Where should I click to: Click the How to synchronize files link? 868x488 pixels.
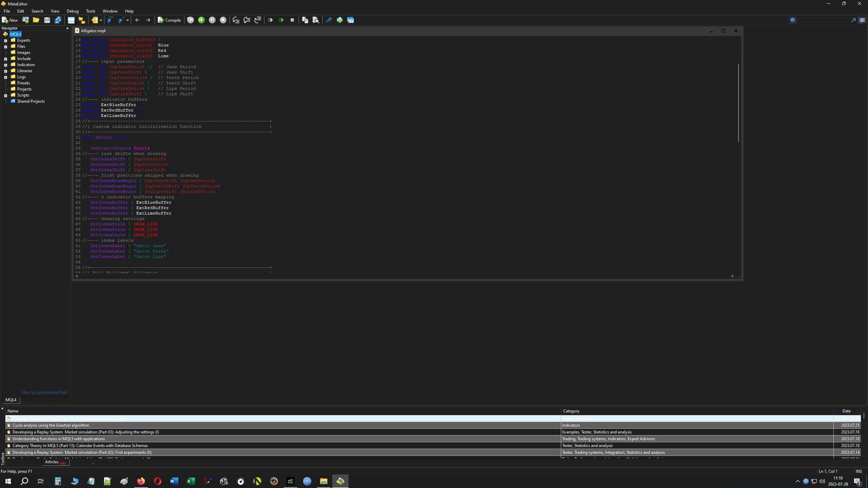click(44, 392)
